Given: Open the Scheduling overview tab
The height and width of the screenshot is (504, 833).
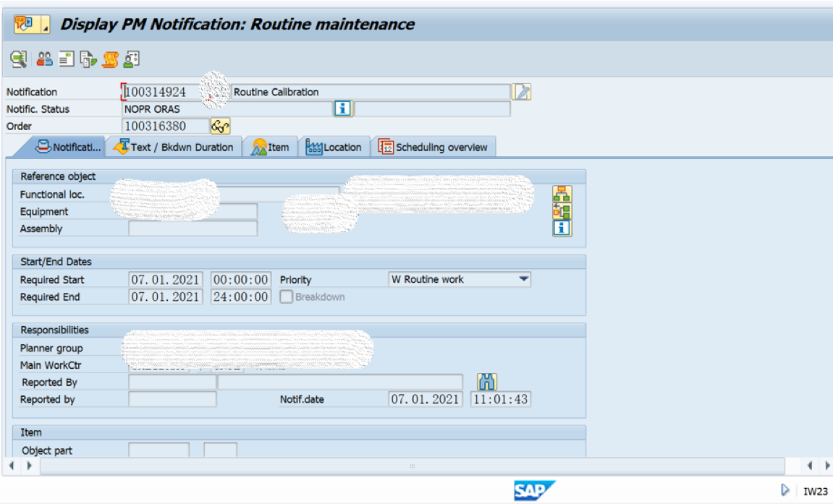Looking at the screenshot, I should pyautogui.click(x=433, y=148).
